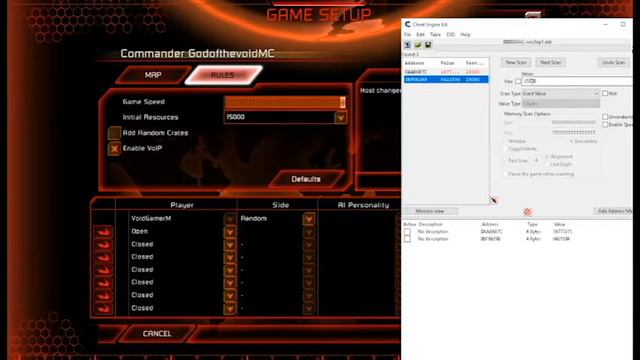Toggle the Executable checkbox

pyautogui.click(x=571, y=141)
